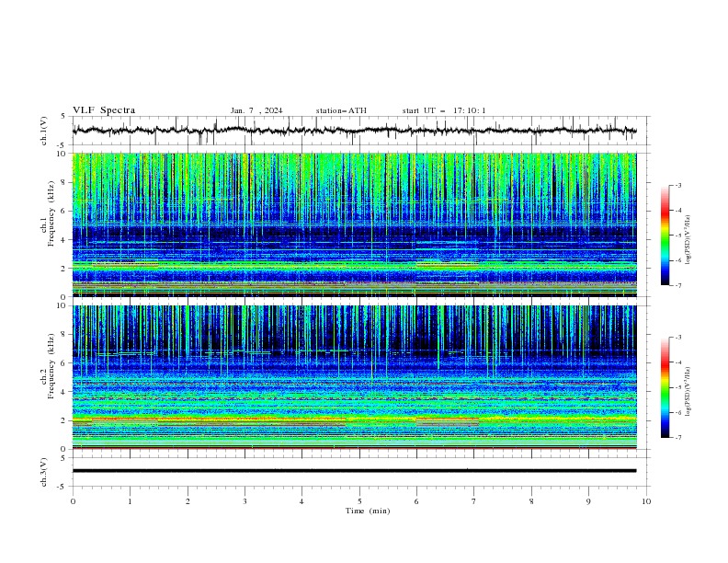The image size is (728, 563).
Task: Click time axis tick label '5'
Action: pyautogui.click(x=359, y=501)
